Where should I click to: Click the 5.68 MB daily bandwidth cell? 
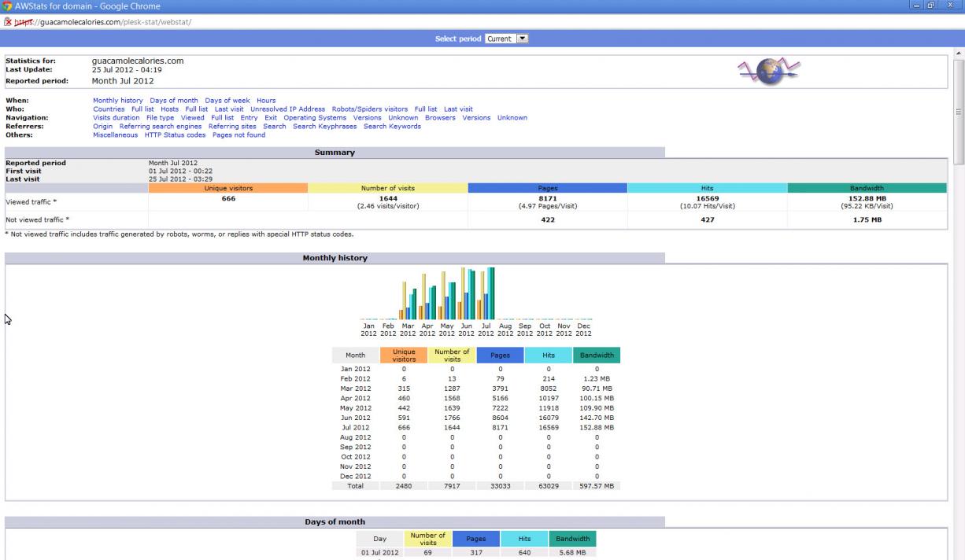pyautogui.click(x=572, y=552)
